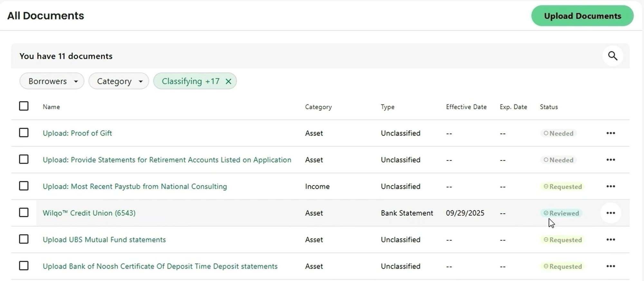Click Asset category in Proof of Gift row
Viewport: 644px width, 281px height.
(314, 133)
